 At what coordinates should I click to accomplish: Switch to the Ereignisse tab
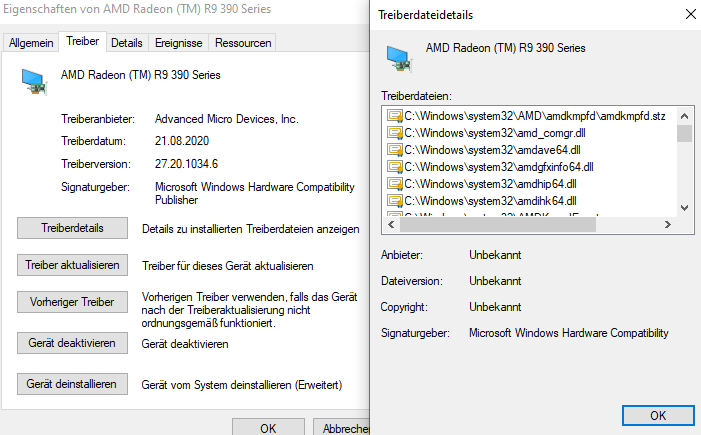(x=178, y=43)
